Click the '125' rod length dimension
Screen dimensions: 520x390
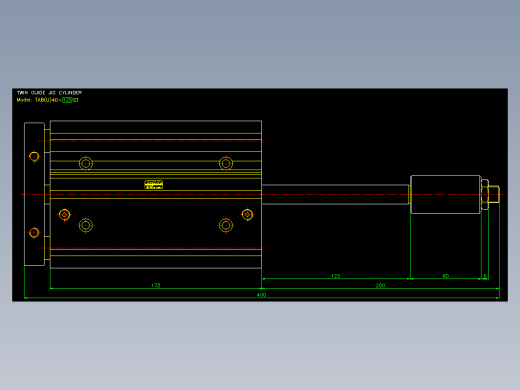coord(336,276)
